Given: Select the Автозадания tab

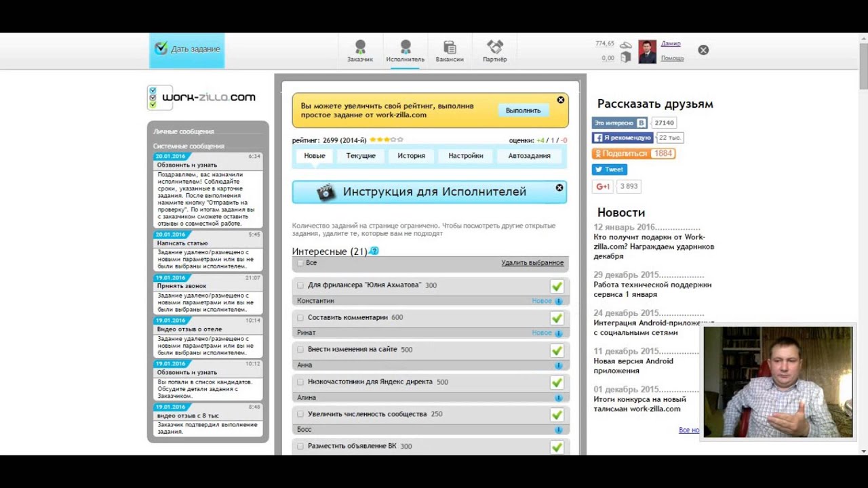Looking at the screenshot, I should (x=530, y=156).
